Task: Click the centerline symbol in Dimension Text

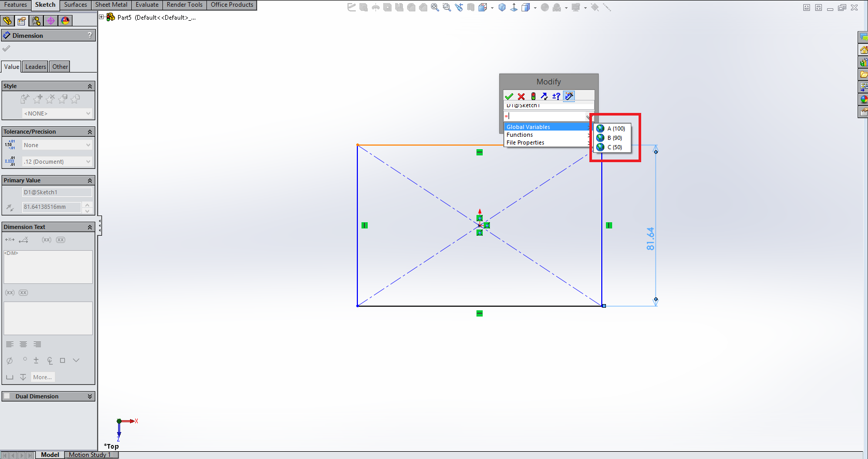Action: pos(50,361)
